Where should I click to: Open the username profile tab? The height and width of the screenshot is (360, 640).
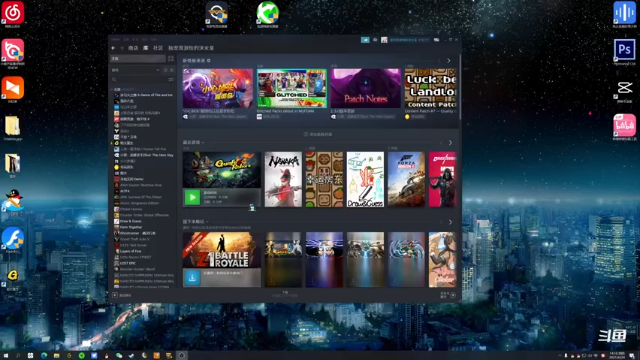tap(191, 48)
